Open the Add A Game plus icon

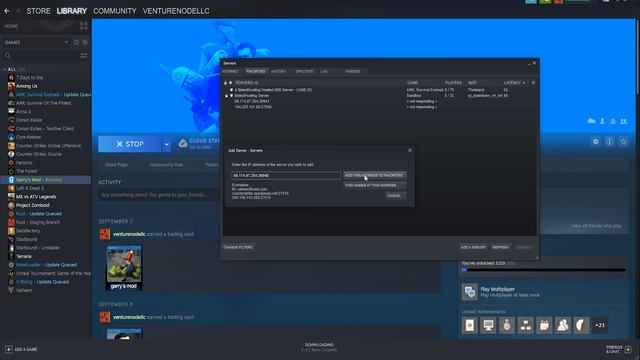9,349
